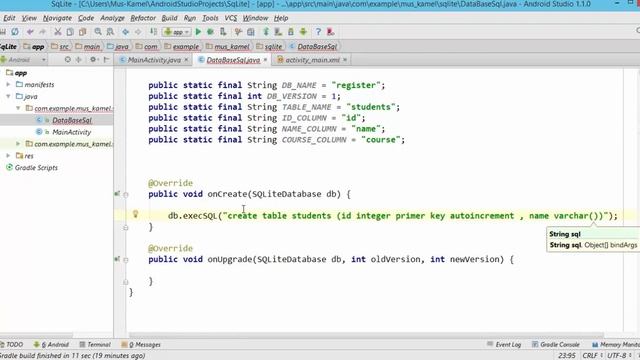
Task: Open the TODO tool window
Action: [12, 344]
